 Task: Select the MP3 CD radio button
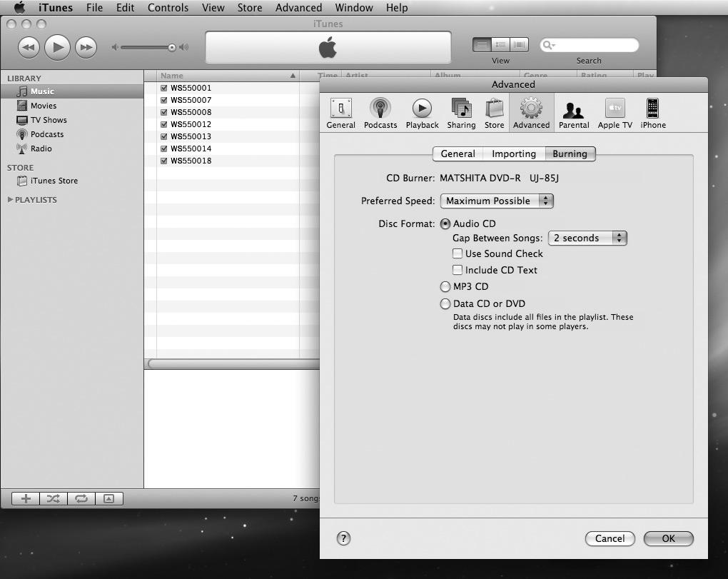[445, 286]
